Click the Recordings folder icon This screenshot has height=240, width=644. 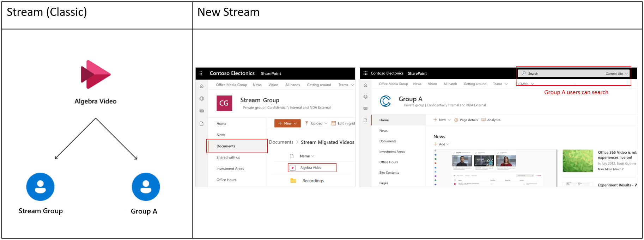[293, 180]
